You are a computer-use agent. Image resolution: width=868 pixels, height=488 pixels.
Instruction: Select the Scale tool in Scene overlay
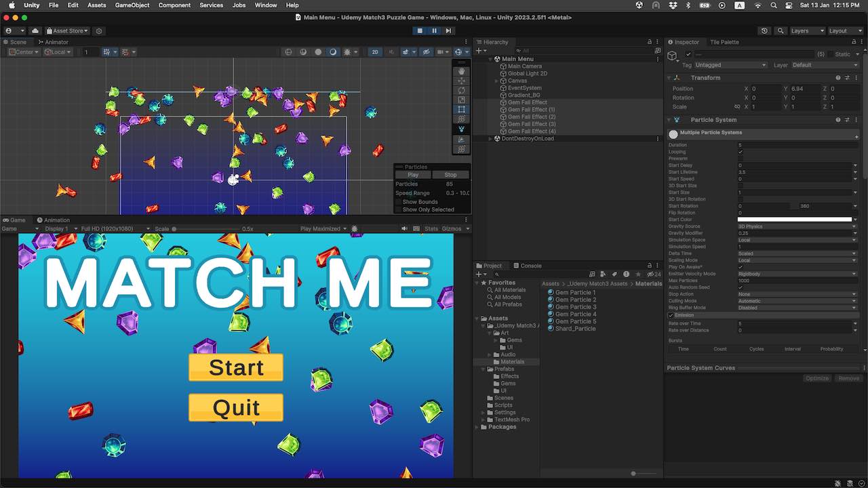(x=462, y=100)
